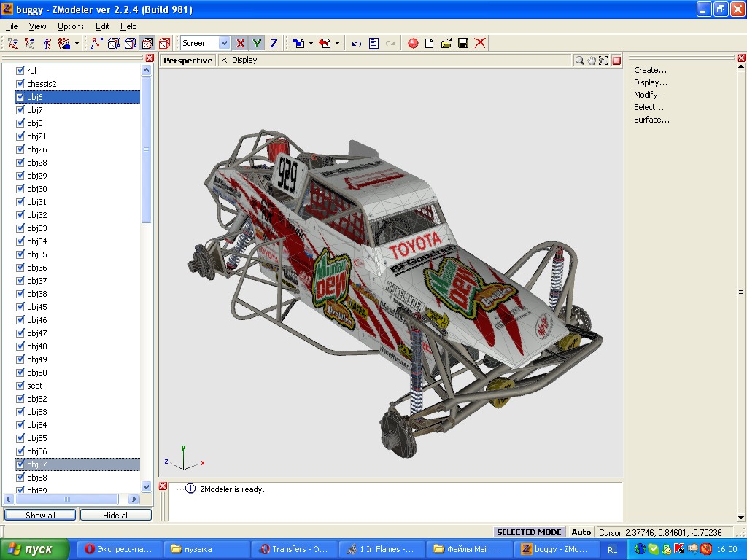The image size is (747, 560).
Task: Open the Perspective view type menu
Action: 187,61
